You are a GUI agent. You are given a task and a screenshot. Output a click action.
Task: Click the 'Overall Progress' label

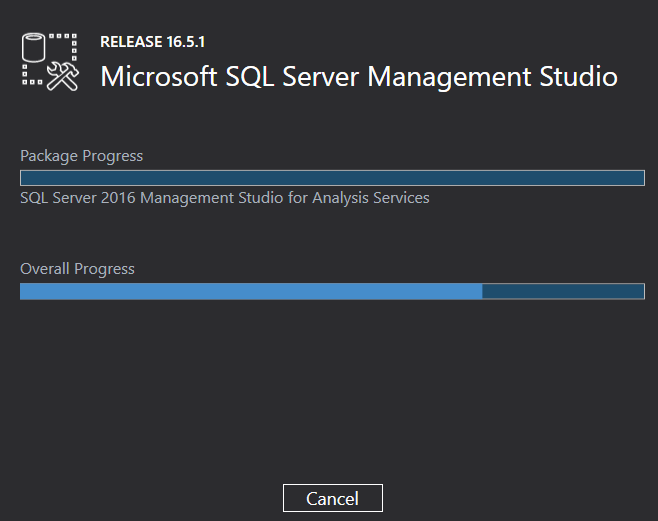tap(77, 269)
